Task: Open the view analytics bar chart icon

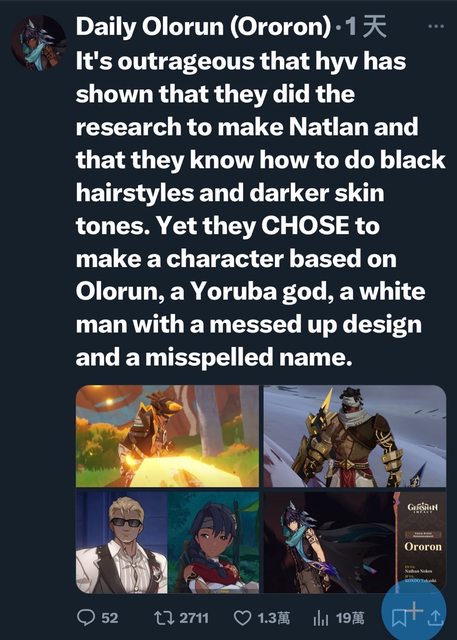Action: click(x=320, y=618)
